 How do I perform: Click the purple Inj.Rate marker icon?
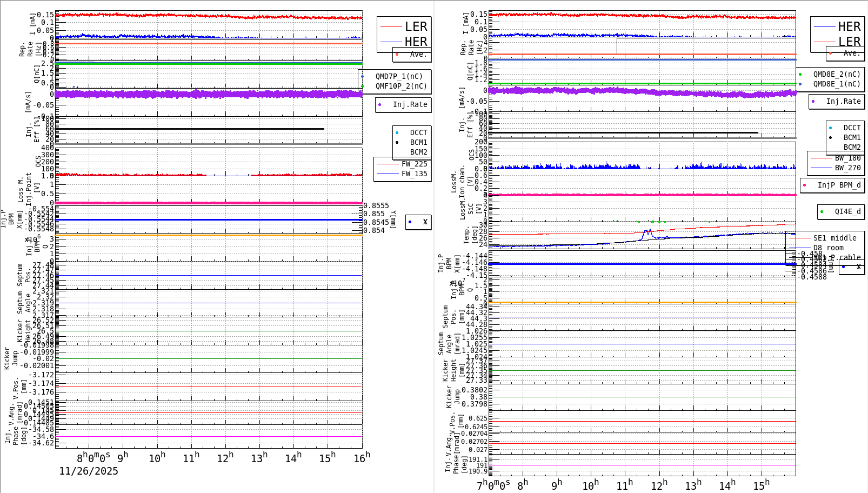380,105
